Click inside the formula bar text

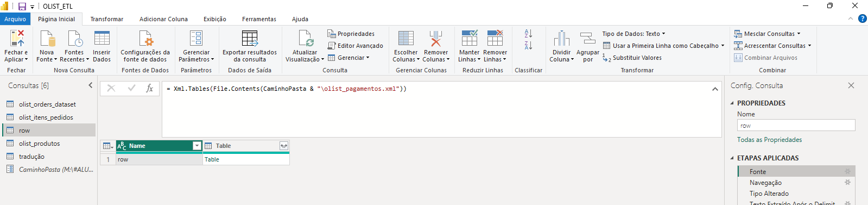point(286,89)
